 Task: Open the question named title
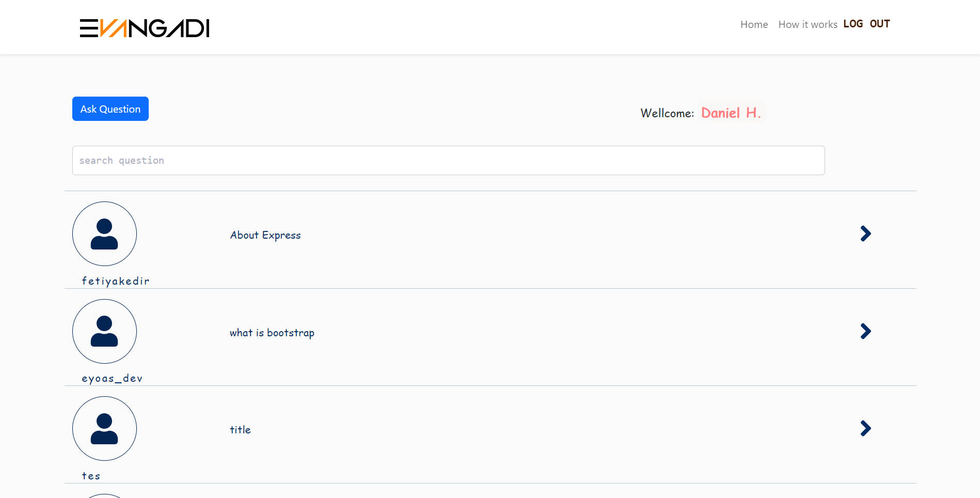[x=240, y=430]
